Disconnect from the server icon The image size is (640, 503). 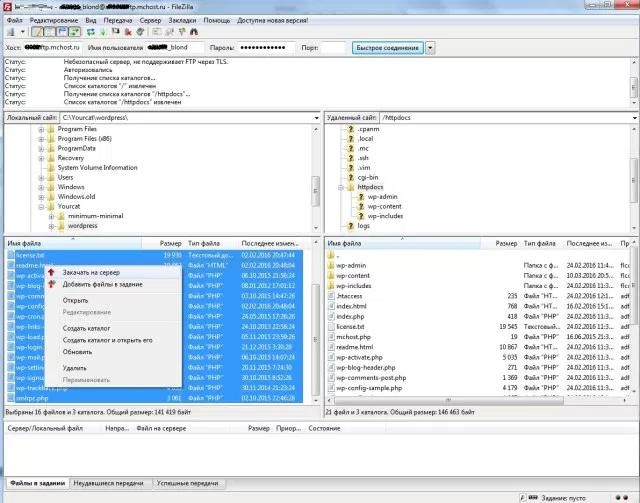pos(128,32)
